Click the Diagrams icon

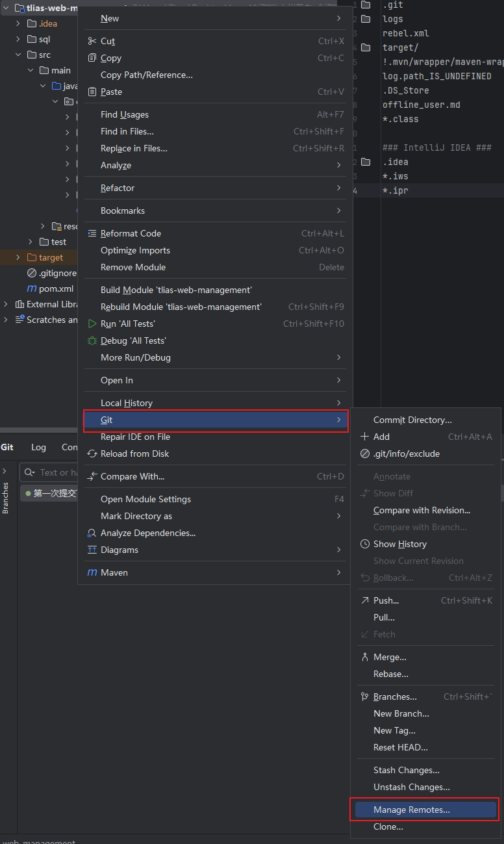92,550
